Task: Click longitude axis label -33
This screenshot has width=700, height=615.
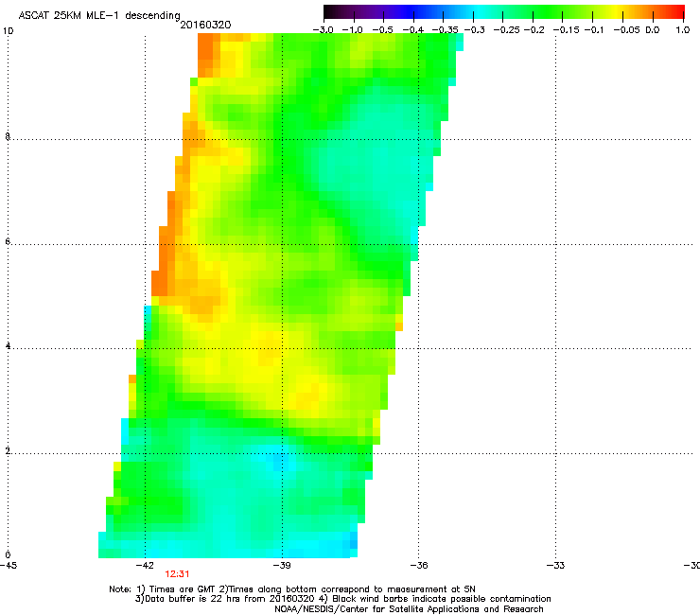Action: click(x=555, y=566)
